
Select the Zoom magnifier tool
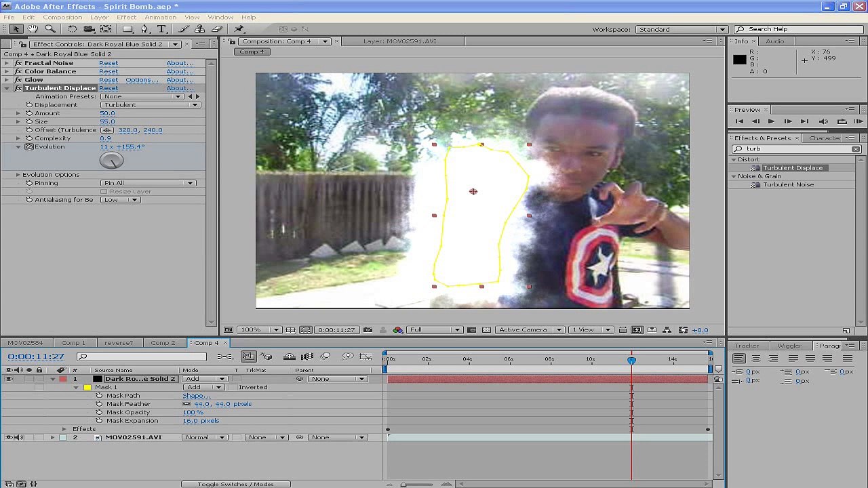click(x=50, y=29)
